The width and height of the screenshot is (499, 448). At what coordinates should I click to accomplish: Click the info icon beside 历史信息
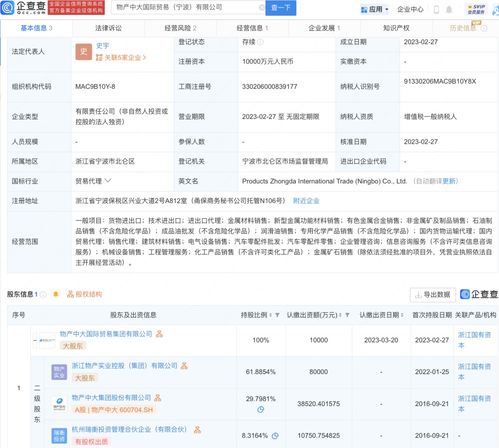click(x=484, y=28)
